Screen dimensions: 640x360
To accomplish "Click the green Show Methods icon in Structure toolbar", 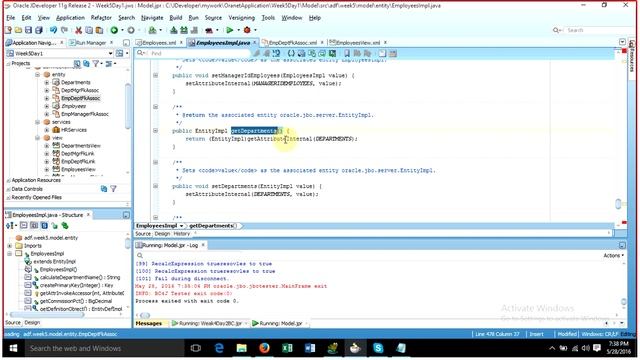I will [64, 225].
